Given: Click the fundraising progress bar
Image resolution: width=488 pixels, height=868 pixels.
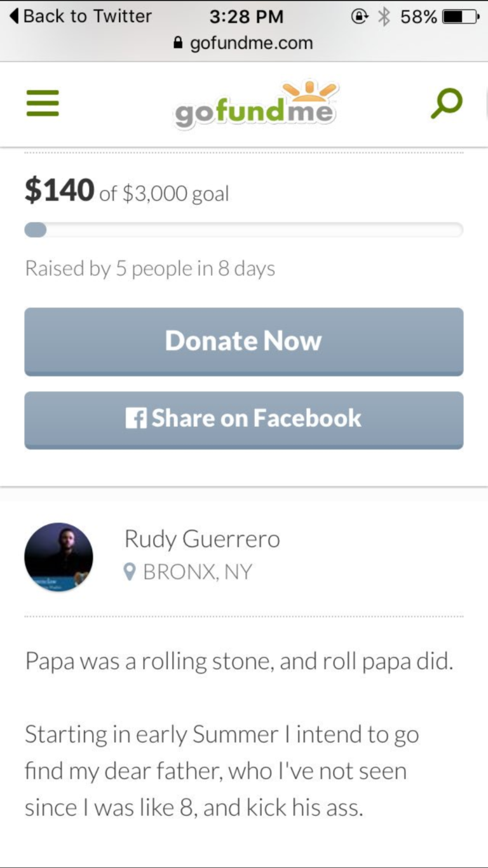Looking at the screenshot, I should [x=244, y=230].
